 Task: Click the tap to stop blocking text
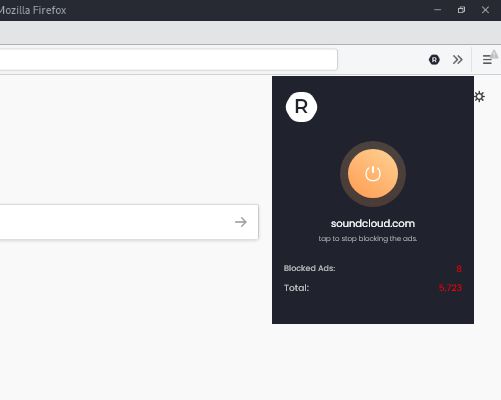pos(368,239)
